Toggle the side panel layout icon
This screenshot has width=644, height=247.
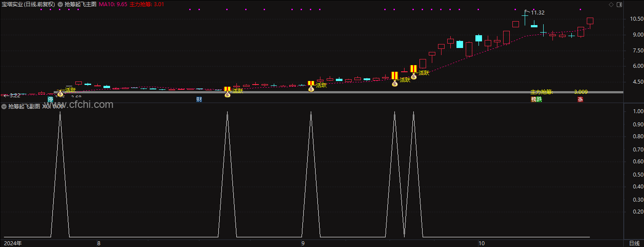619,4
